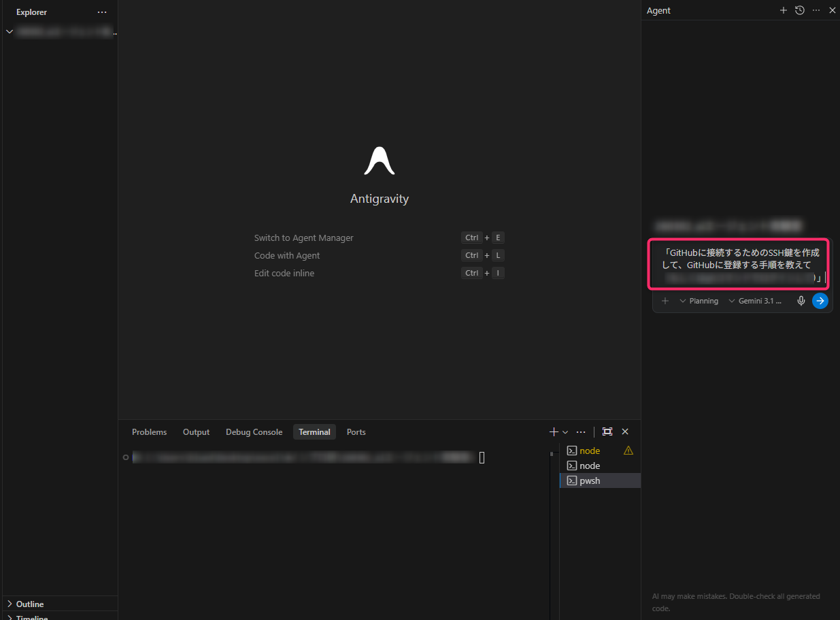Open past conversations history in Agent panel
Image resolution: width=840 pixels, height=620 pixels.
pyautogui.click(x=799, y=10)
